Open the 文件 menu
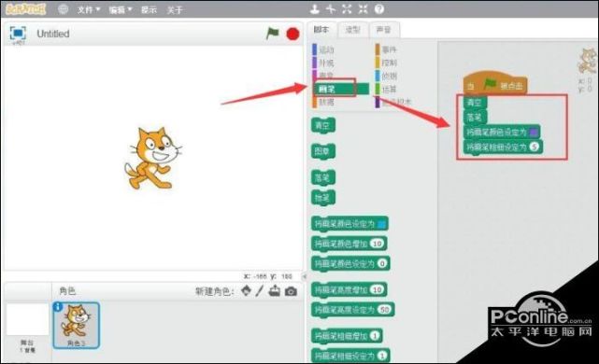This screenshot has width=599, height=364. point(89,9)
